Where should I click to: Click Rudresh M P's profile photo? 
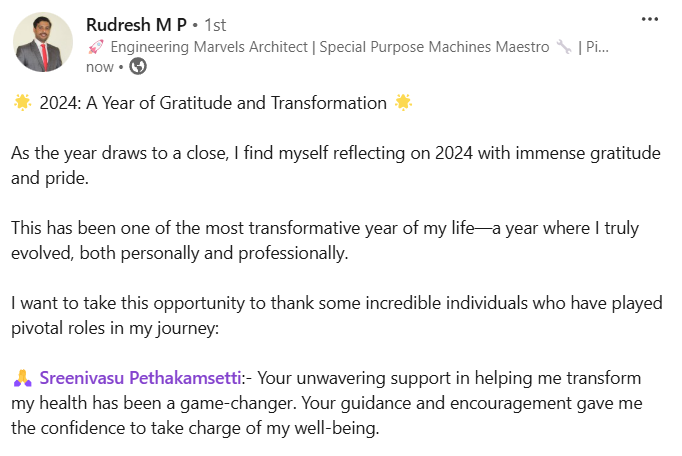click(43, 43)
